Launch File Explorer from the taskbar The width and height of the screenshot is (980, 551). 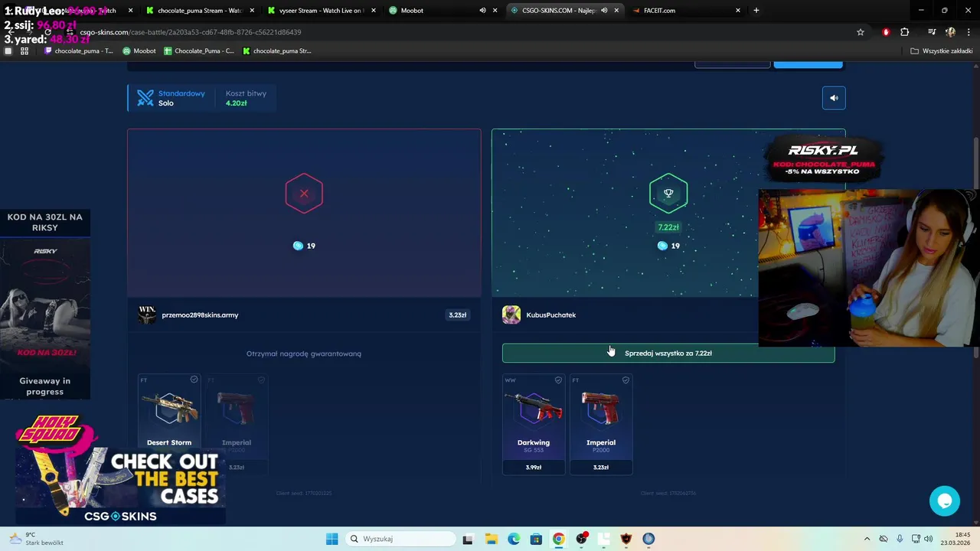click(491, 539)
